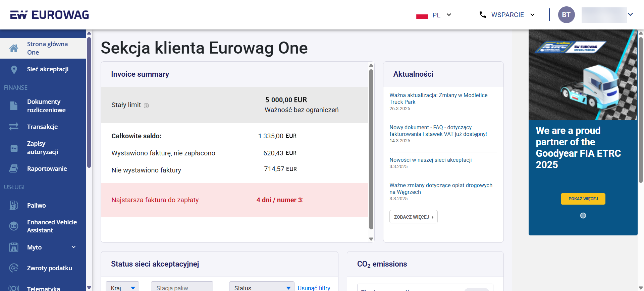Expand the Wsparcie support menu

[x=507, y=15]
